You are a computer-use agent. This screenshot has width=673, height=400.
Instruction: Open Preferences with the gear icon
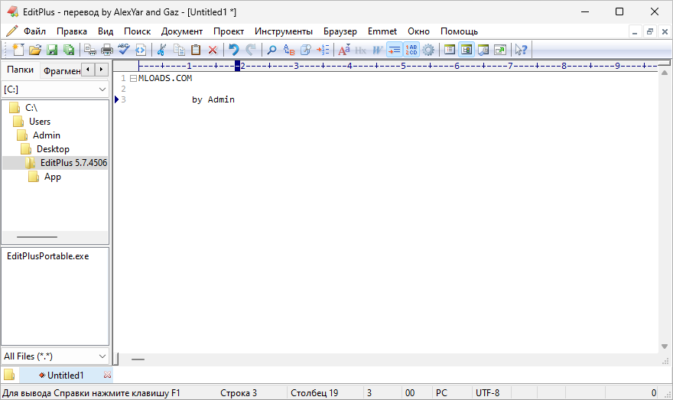428,50
